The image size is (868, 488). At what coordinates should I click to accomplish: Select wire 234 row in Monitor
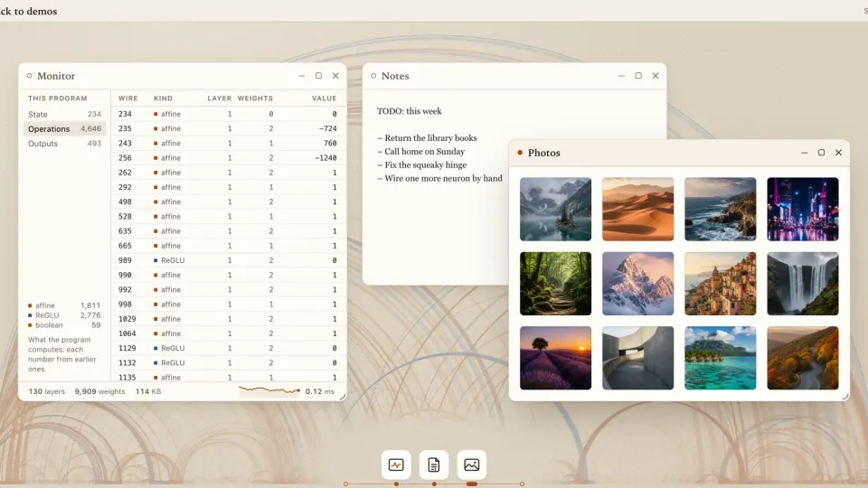point(229,114)
